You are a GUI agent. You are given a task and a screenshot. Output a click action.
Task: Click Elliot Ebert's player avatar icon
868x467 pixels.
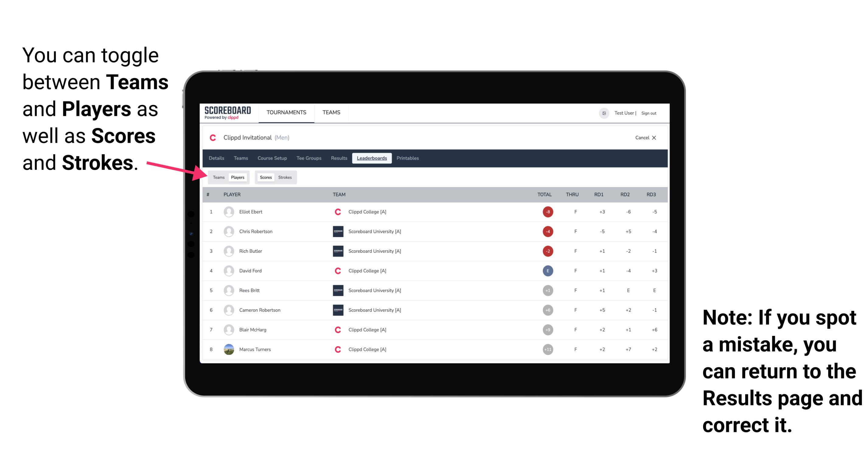(228, 212)
